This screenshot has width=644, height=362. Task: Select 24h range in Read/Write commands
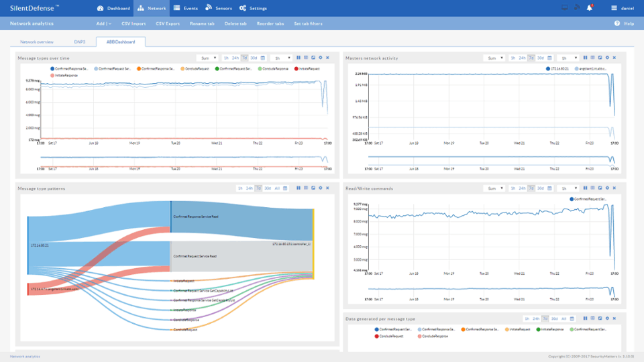click(x=521, y=188)
